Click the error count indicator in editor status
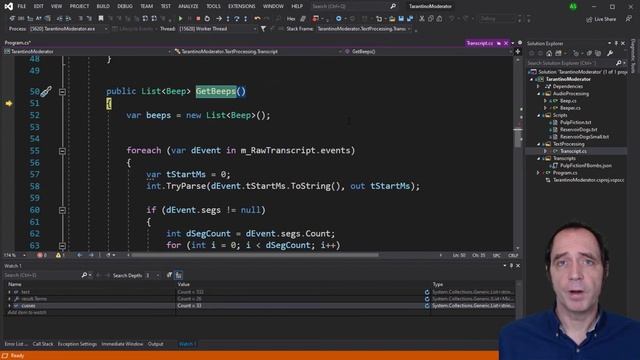640x360 pixels. pyautogui.click(x=42, y=255)
